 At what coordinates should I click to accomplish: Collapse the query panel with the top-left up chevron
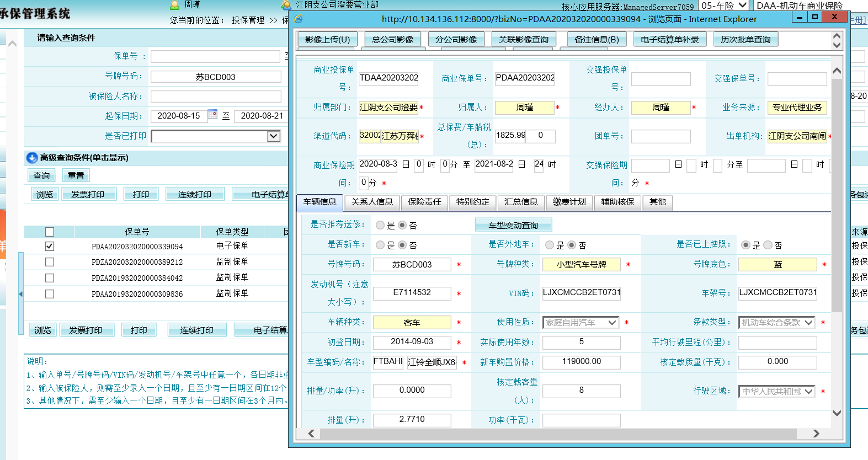pos(12,43)
